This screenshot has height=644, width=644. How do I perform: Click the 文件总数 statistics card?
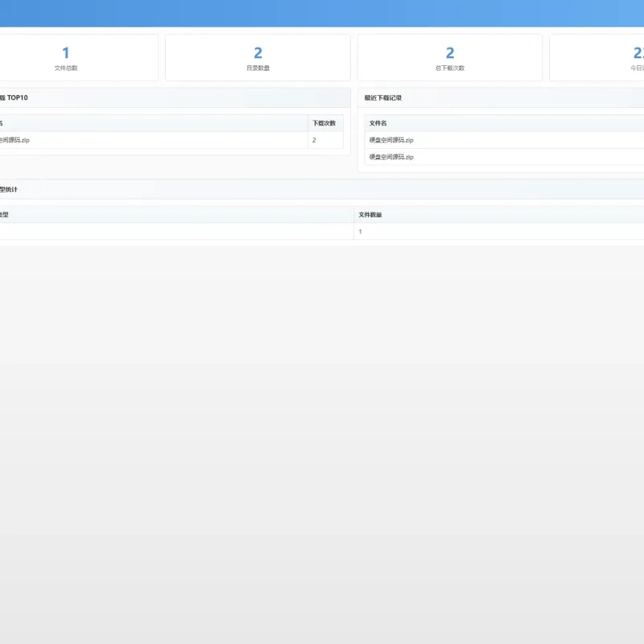click(78, 57)
